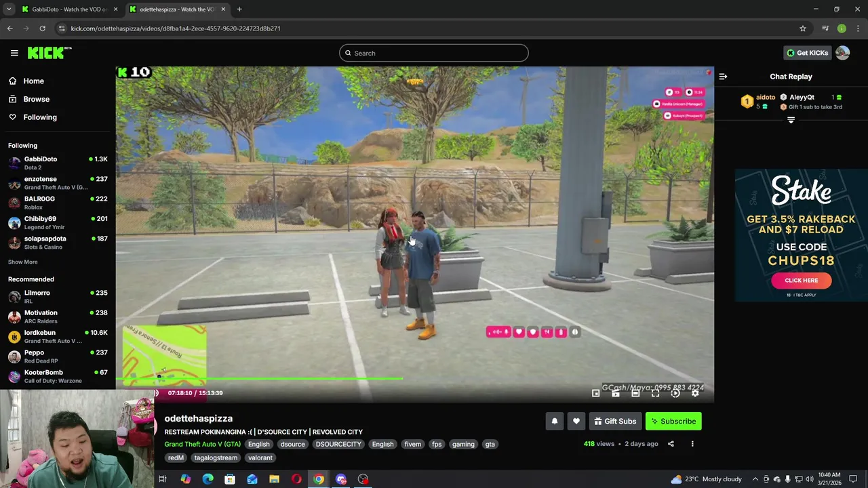Open the three-dot more options menu
This screenshot has height=488, width=868.
(x=692, y=444)
